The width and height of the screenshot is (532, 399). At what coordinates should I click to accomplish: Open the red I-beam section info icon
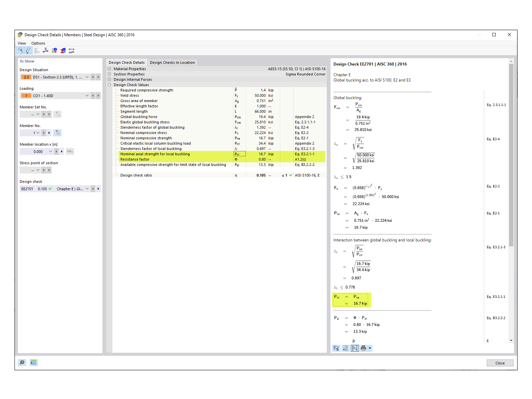63,51
